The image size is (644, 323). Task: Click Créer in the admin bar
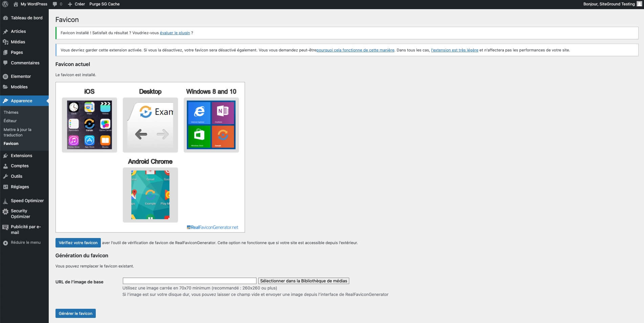point(80,4)
